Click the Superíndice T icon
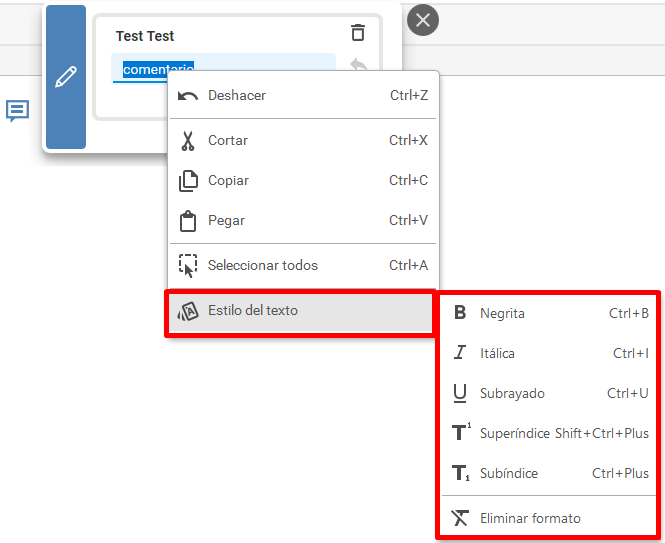This screenshot has height=543, width=665. (x=461, y=432)
